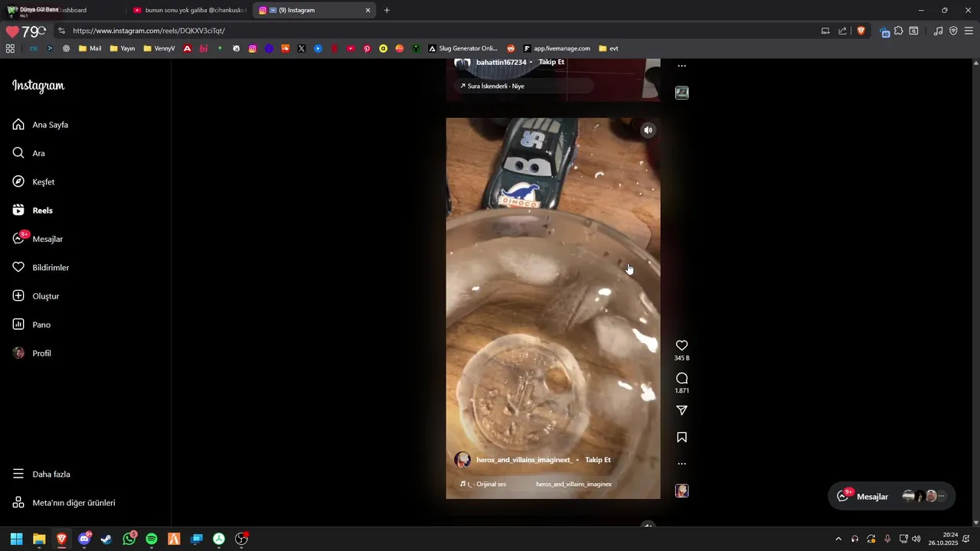
Task: Open Windows Start menu
Action: 16,539
